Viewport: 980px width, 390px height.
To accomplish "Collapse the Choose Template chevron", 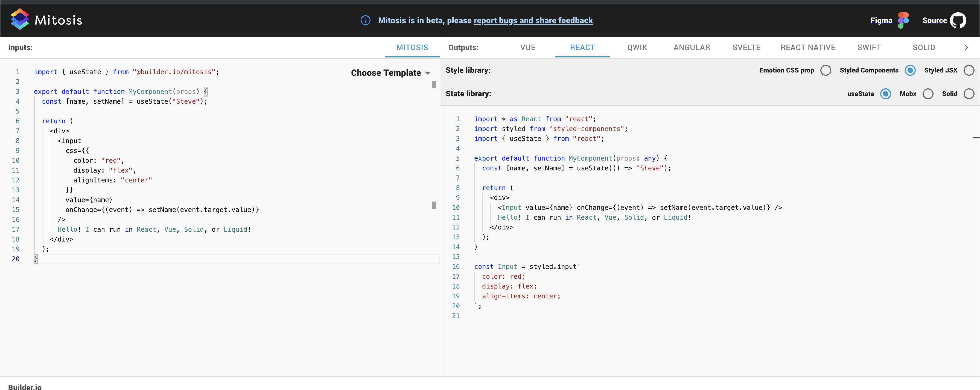I will click(428, 73).
